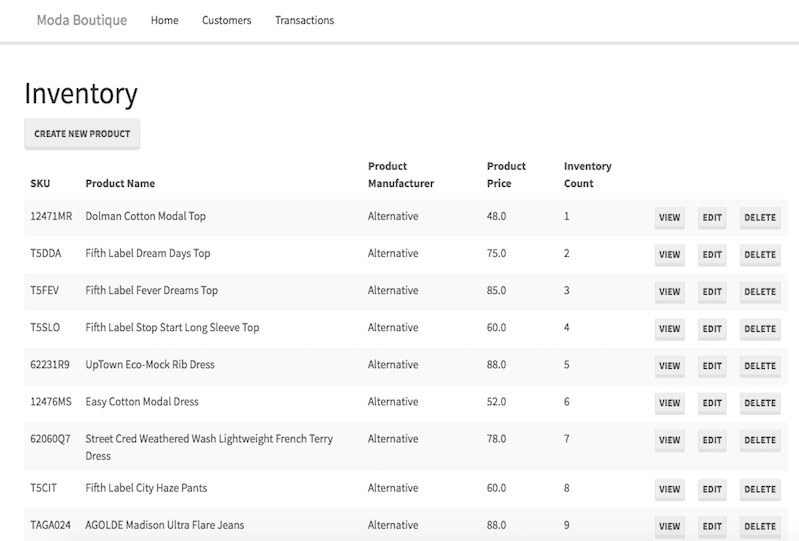View the UpTown Eco-Mock Rib Dress

(x=670, y=366)
